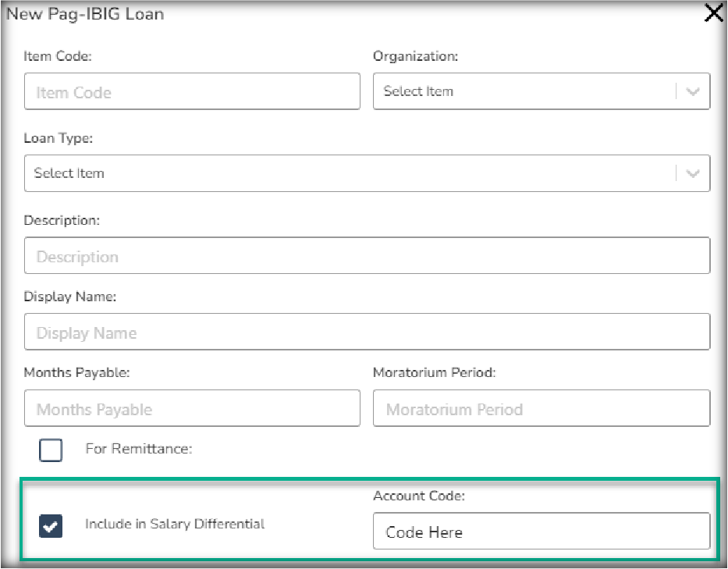The image size is (728, 569).
Task: Click the 'Moratorium Period:' label
Action: [x=434, y=372]
